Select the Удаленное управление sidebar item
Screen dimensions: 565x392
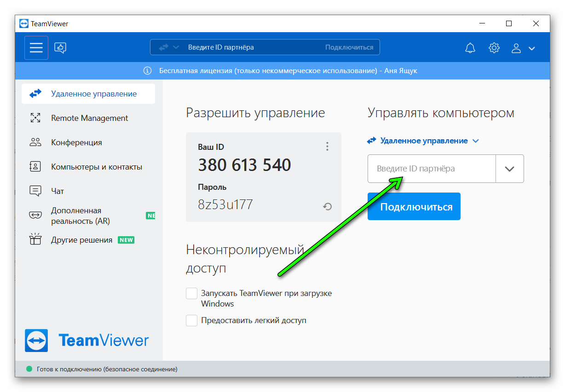coord(88,94)
